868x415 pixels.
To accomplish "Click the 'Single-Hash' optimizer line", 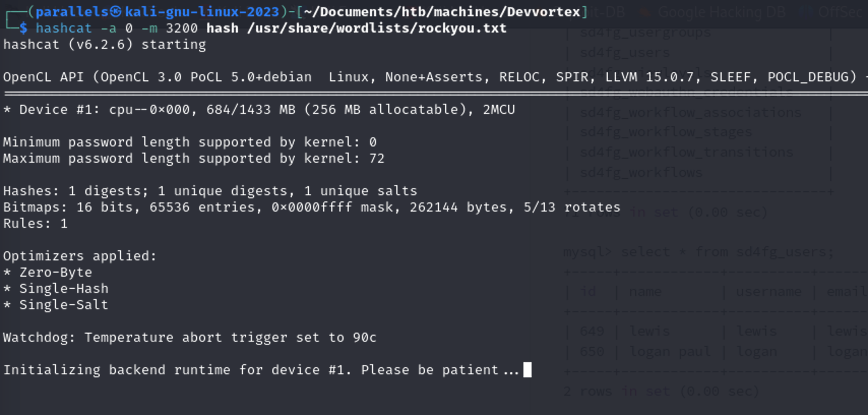I will 56,288.
